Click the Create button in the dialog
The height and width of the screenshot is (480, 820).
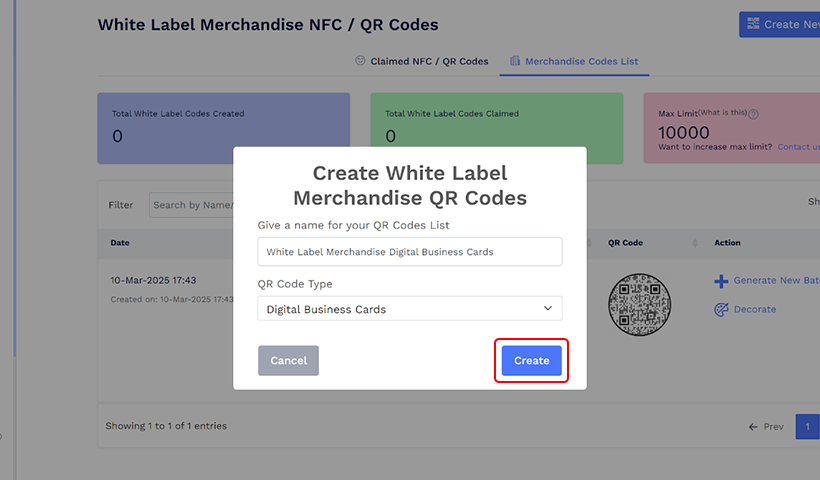pyautogui.click(x=531, y=361)
